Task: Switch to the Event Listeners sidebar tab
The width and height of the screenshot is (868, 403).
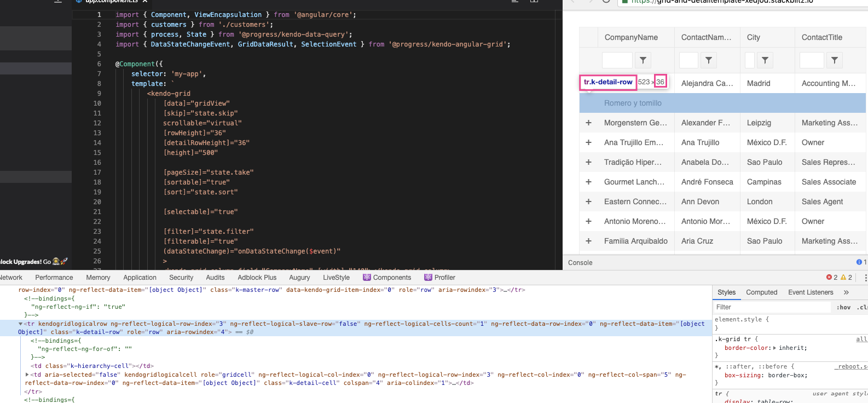Action: pos(811,292)
